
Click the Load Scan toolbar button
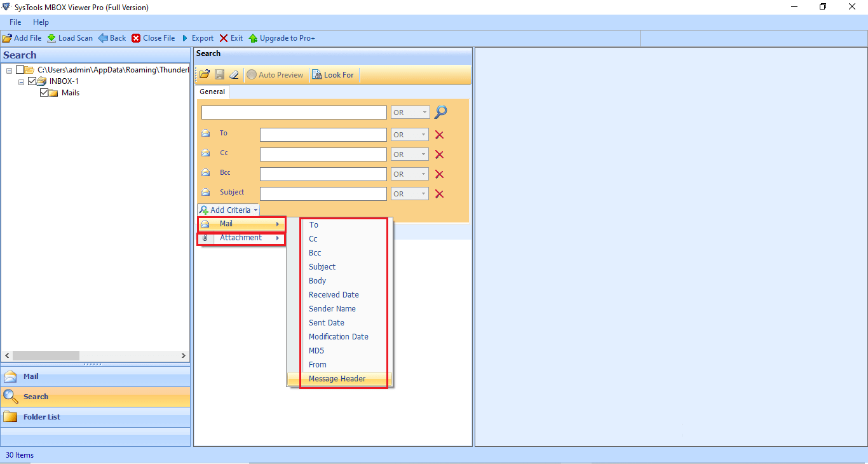(x=70, y=38)
